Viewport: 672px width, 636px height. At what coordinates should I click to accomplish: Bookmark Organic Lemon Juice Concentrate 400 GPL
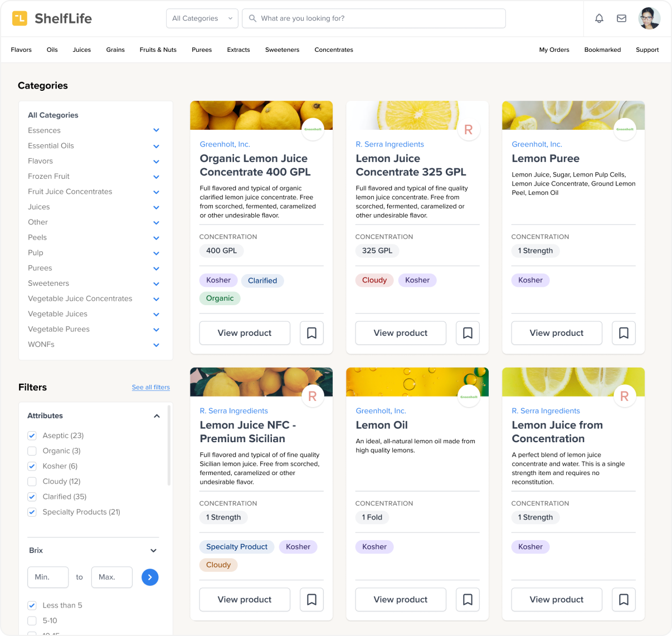[x=311, y=333]
